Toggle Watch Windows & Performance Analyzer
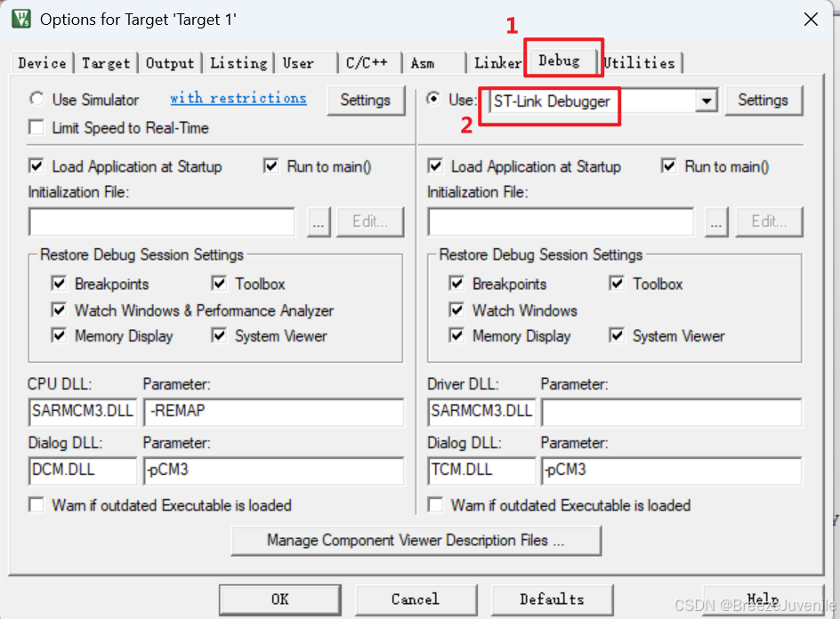This screenshot has height=619, width=840. coord(59,309)
